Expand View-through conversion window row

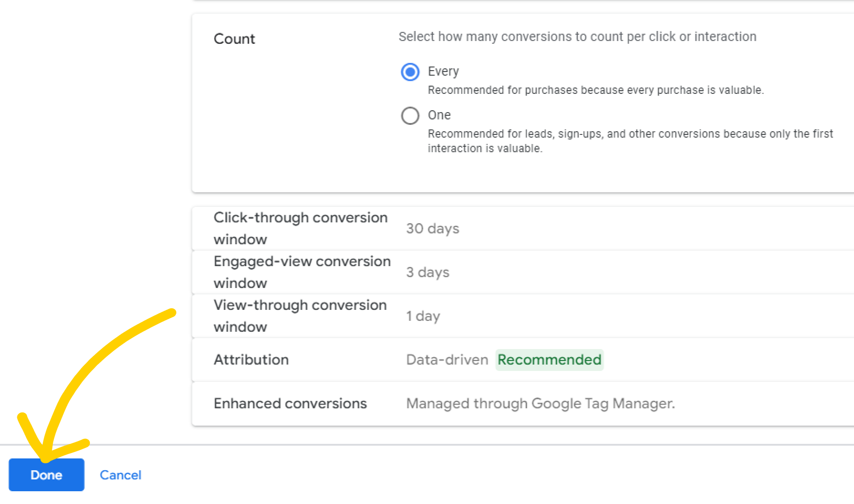click(x=523, y=316)
